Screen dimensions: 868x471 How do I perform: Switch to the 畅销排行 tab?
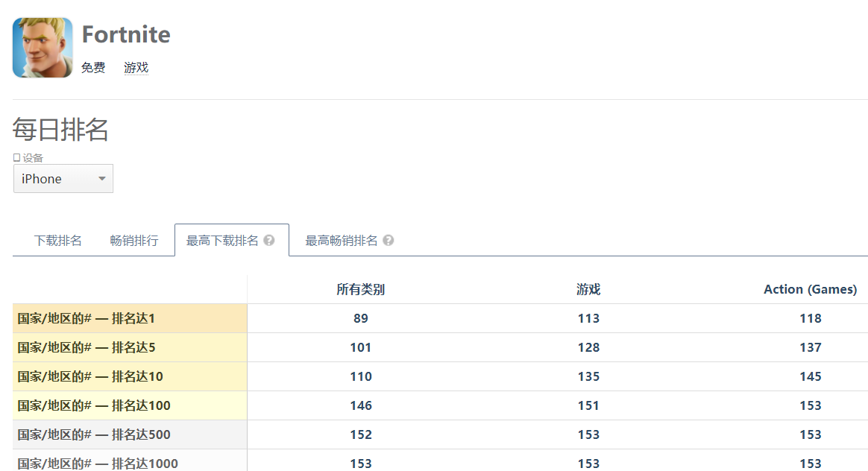tap(134, 240)
